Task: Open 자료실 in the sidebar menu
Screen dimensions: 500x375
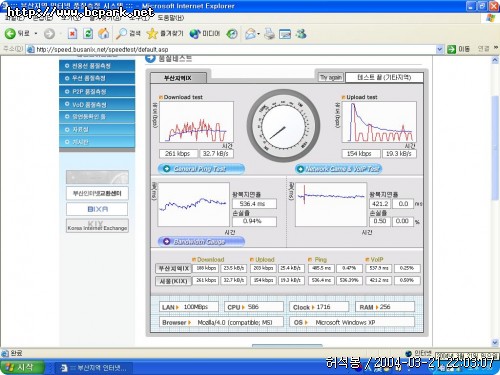Action: (x=97, y=129)
